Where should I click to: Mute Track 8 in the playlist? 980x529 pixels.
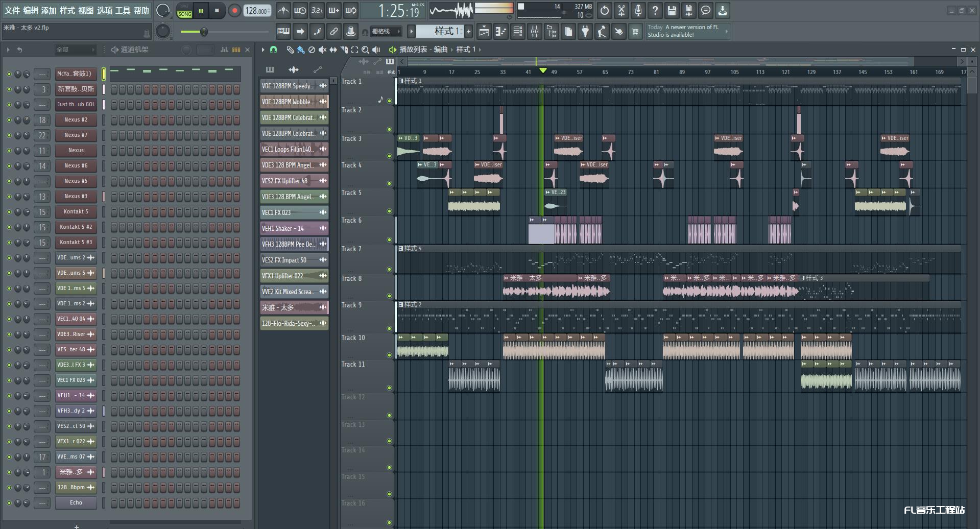pos(390,296)
